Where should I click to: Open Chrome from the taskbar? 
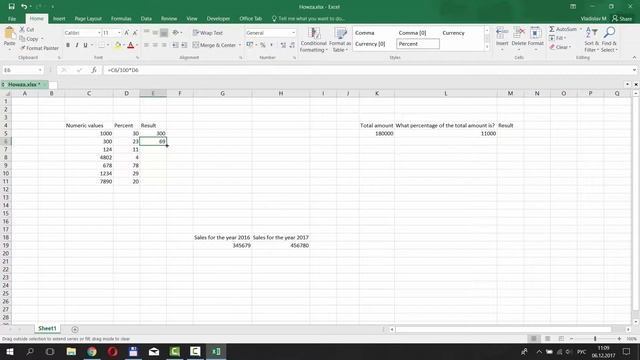pyautogui.click(x=92, y=351)
